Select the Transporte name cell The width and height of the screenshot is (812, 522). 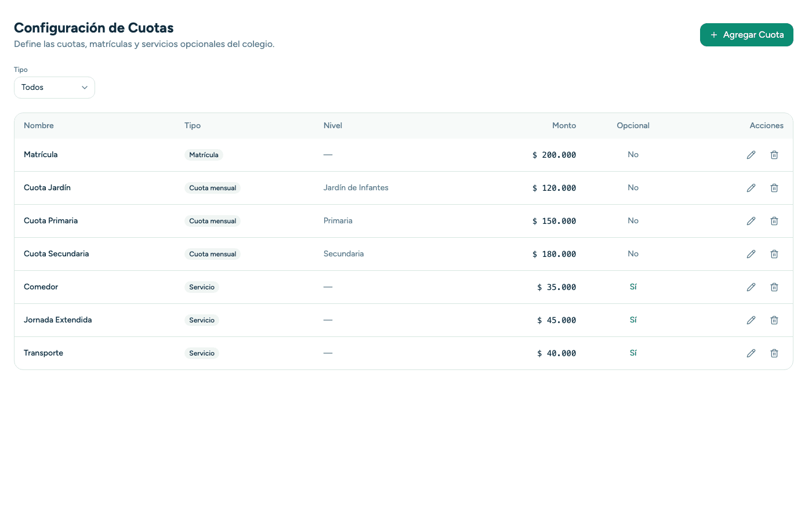coord(43,353)
